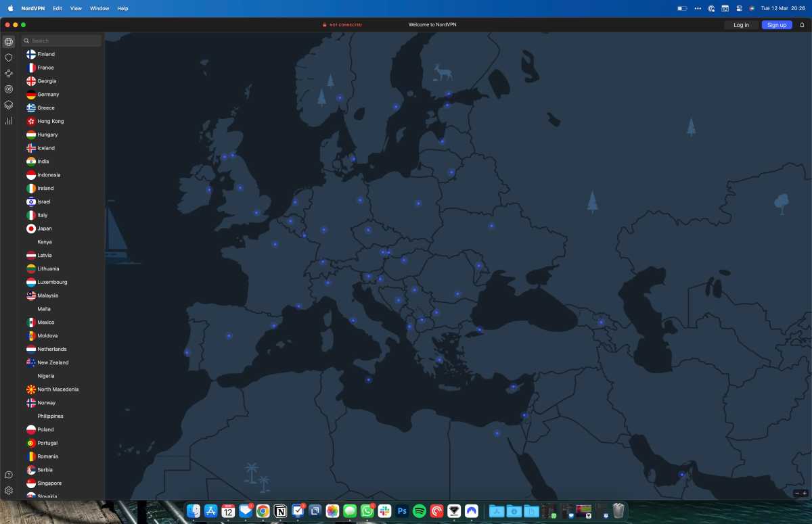Open the App Store from the Dock
This screenshot has height=524, width=812.
tap(210, 510)
